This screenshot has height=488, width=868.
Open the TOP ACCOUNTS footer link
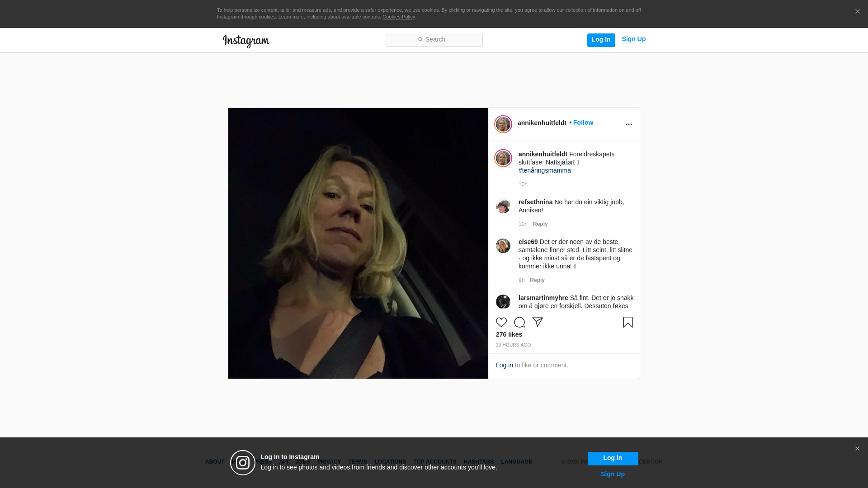[435, 462]
